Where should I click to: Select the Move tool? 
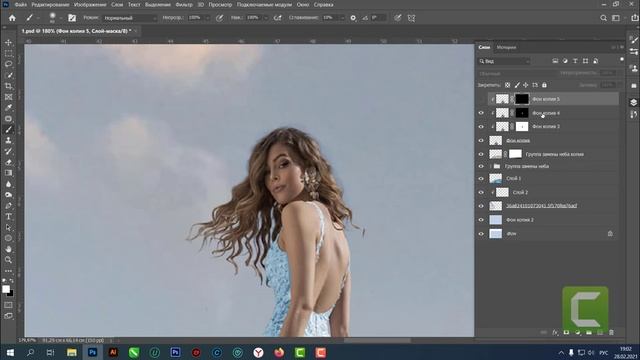click(x=8, y=42)
